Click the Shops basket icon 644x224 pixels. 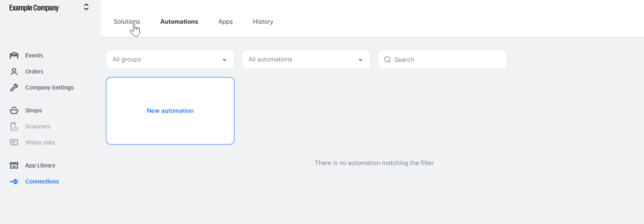[x=14, y=110]
